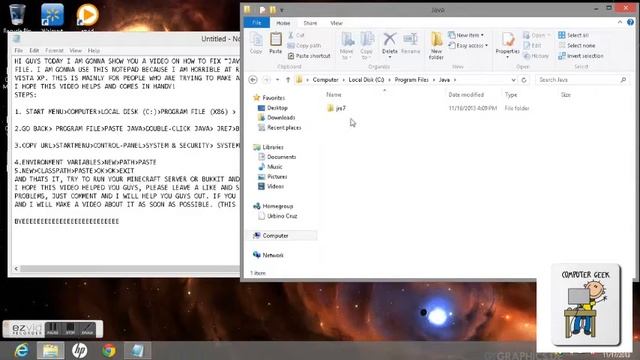The width and height of the screenshot is (640, 360).
Task: Open the Copy to ribbon button
Action: [x=367, y=46]
